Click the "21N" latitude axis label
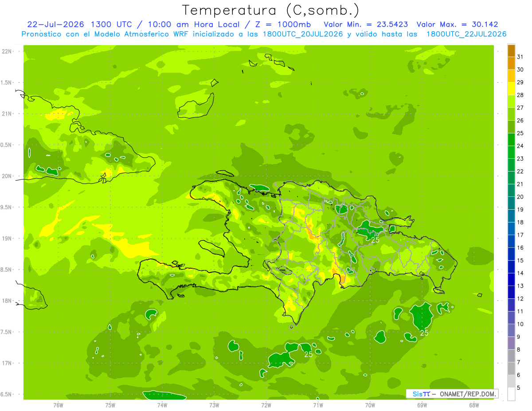The image size is (532, 411). 6,114
